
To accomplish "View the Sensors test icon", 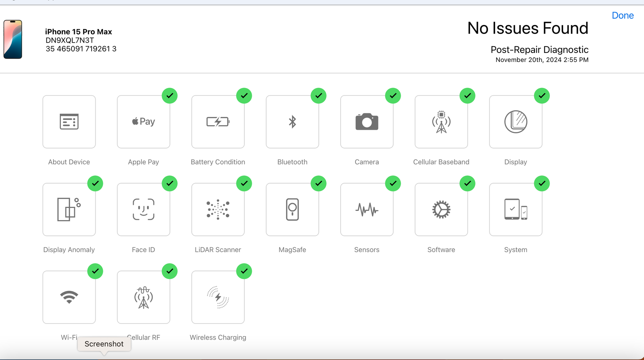I will coord(367,209).
